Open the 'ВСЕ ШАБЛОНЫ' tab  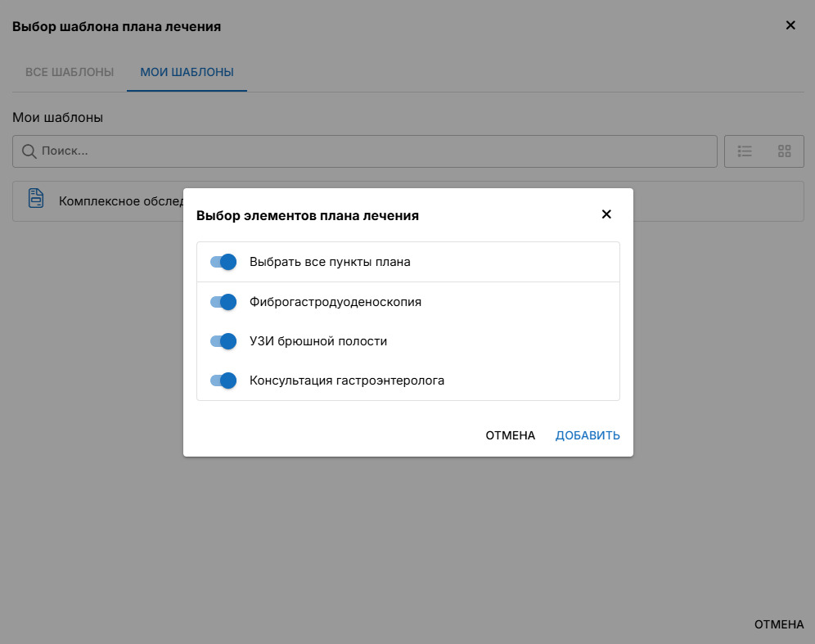[70, 72]
